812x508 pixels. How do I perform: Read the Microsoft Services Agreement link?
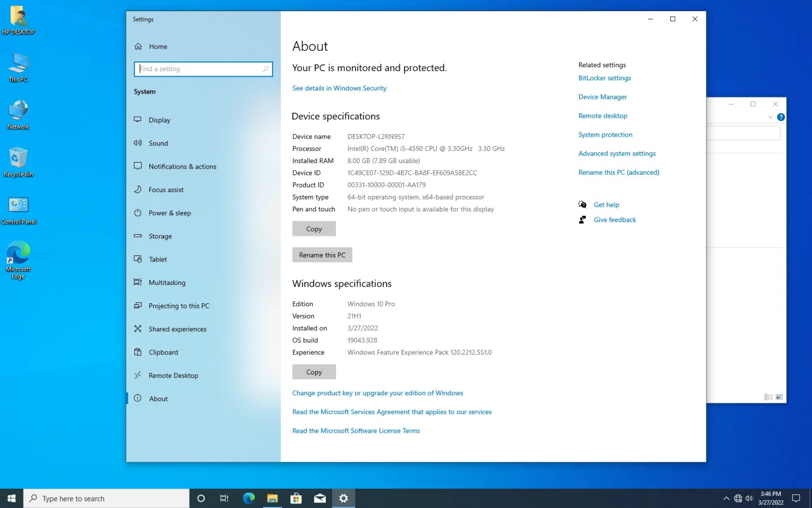click(392, 411)
